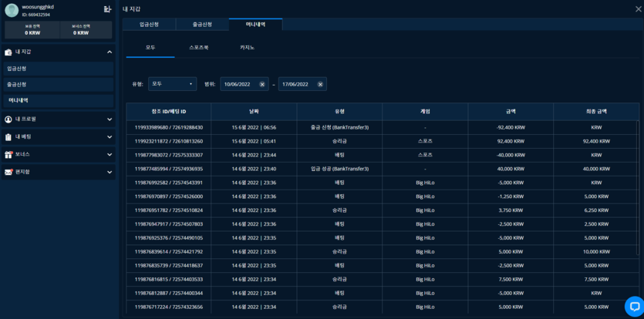The height and width of the screenshot is (319, 644).
Task: Click 입금 성공 (BankTransfer3) type cell
Action: 339,169
